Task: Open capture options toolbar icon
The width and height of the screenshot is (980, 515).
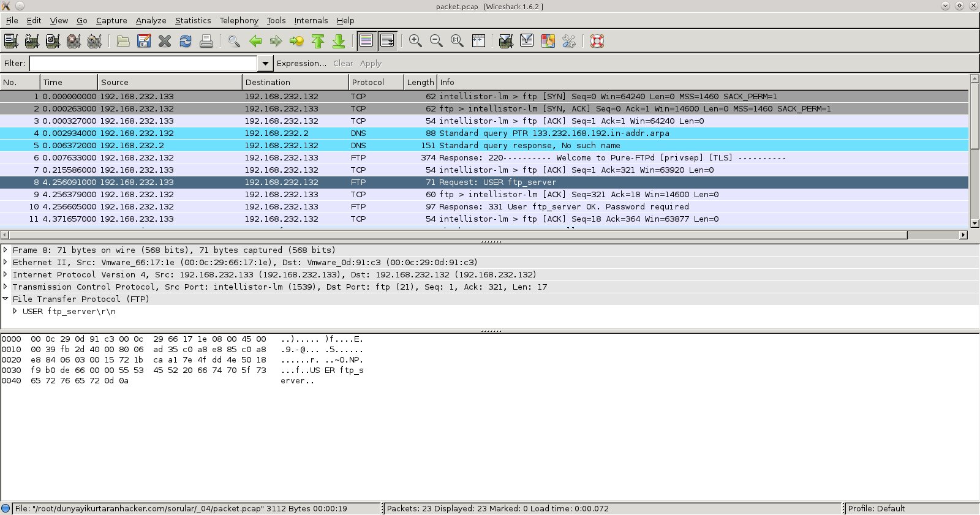Action: (x=32, y=41)
